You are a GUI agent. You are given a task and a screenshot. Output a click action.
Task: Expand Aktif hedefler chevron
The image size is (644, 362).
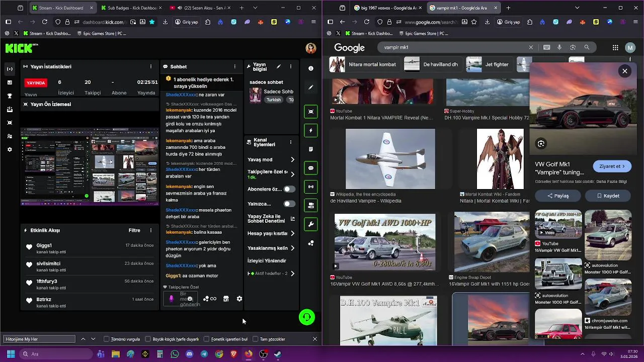coord(292,274)
